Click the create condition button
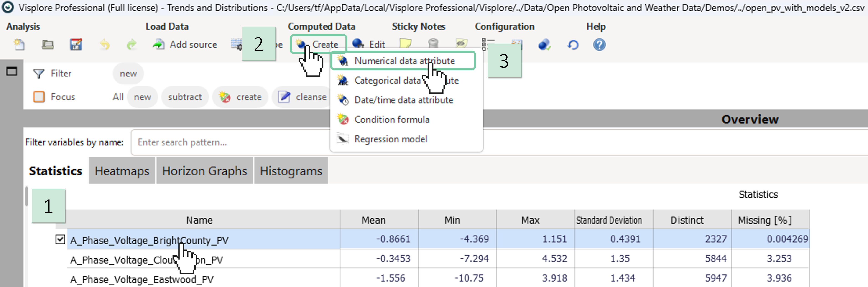The width and height of the screenshot is (868, 287). coord(240,97)
